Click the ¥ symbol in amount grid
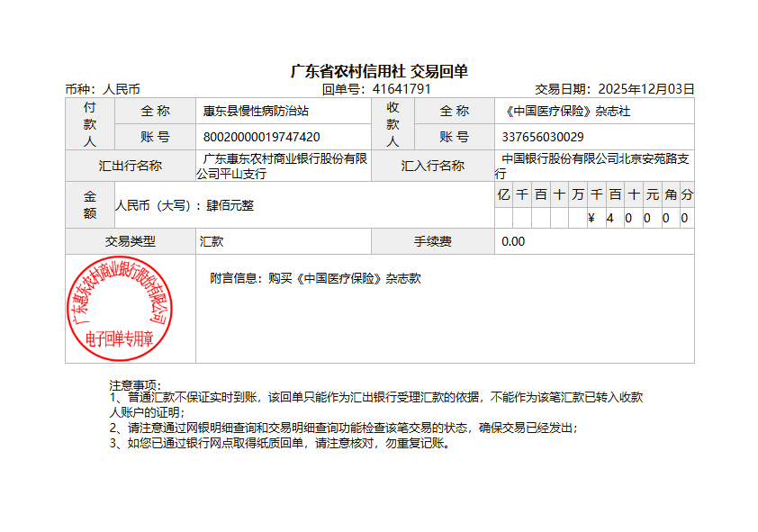 591,218
